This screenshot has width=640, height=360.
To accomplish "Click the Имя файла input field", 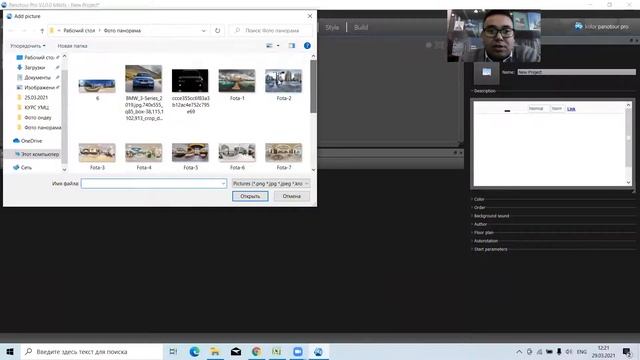I will point(153,184).
